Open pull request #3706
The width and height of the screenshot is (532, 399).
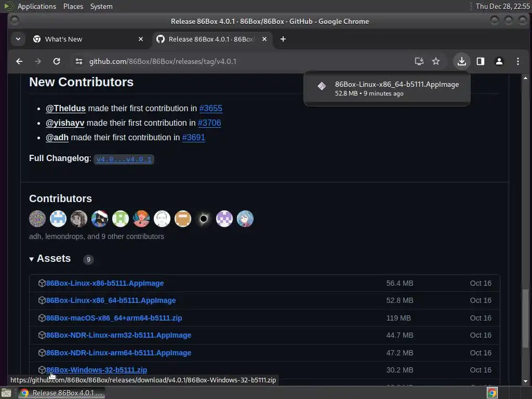pos(209,123)
